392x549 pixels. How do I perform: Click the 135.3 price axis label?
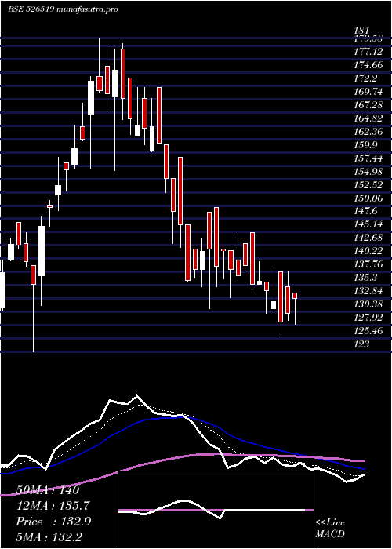[x=365, y=278]
